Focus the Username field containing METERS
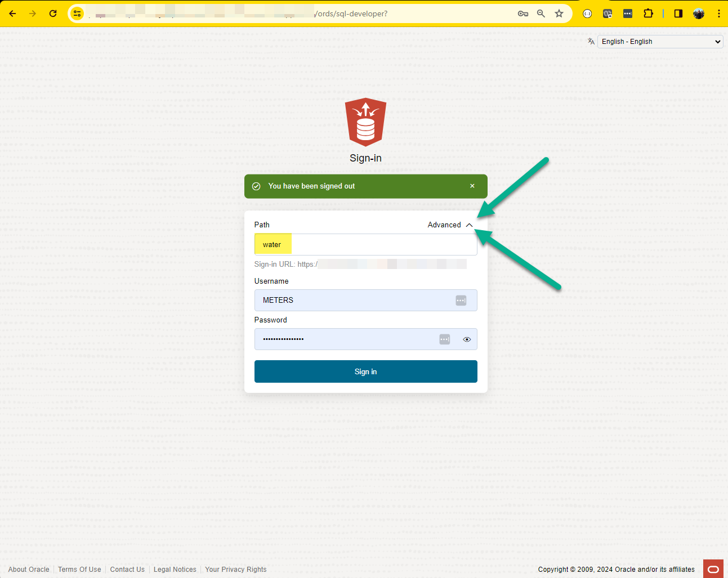Image resolution: width=728 pixels, height=578 pixels. 365,300
